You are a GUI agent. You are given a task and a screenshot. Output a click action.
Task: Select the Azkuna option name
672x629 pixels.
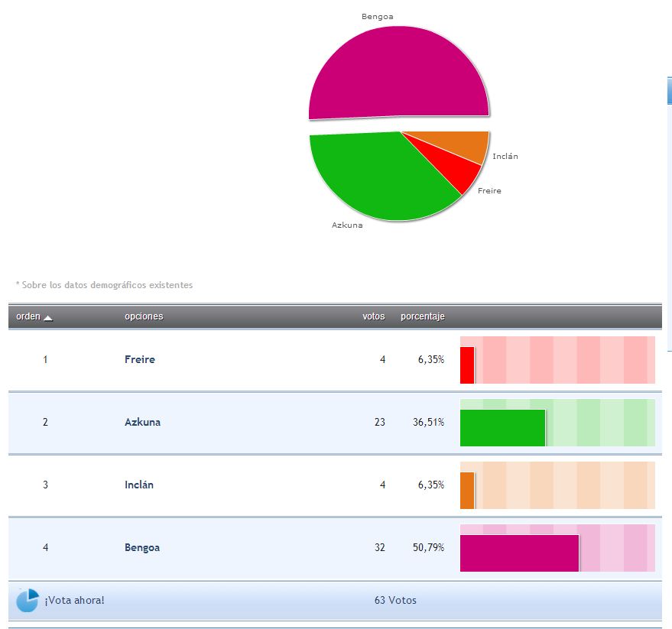point(142,422)
